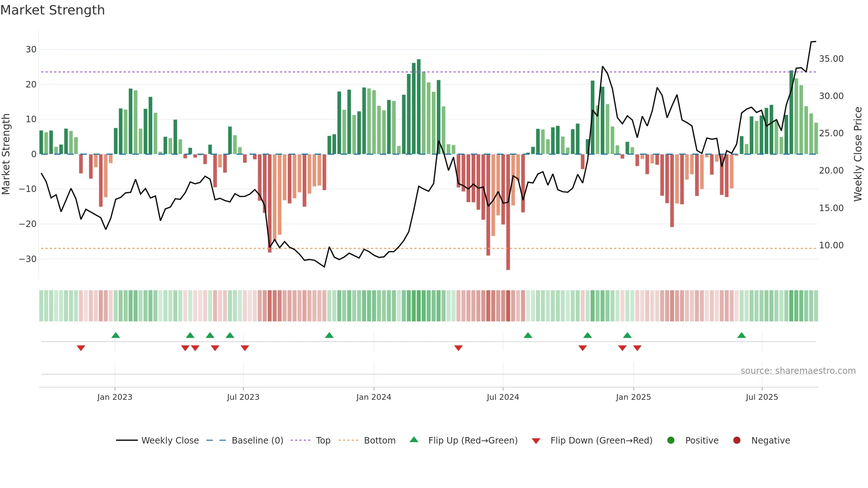868x488 pixels.
Task: Click the Market Strength chart title
Action: [52, 10]
